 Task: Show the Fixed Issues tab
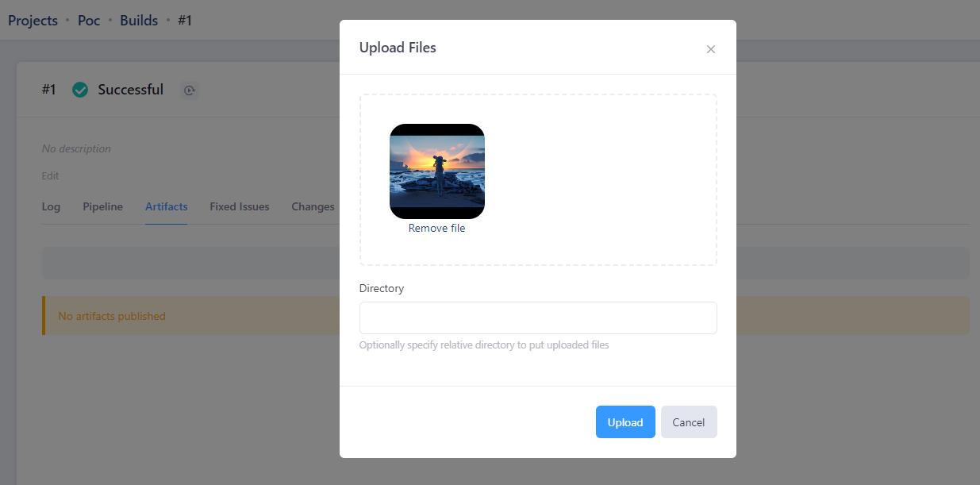(239, 207)
